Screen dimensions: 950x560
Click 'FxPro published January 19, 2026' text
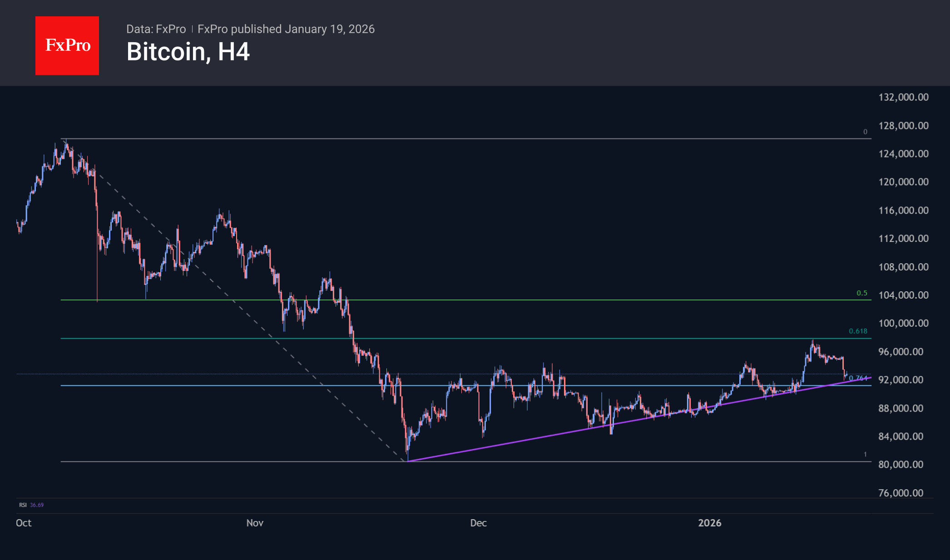pos(286,29)
